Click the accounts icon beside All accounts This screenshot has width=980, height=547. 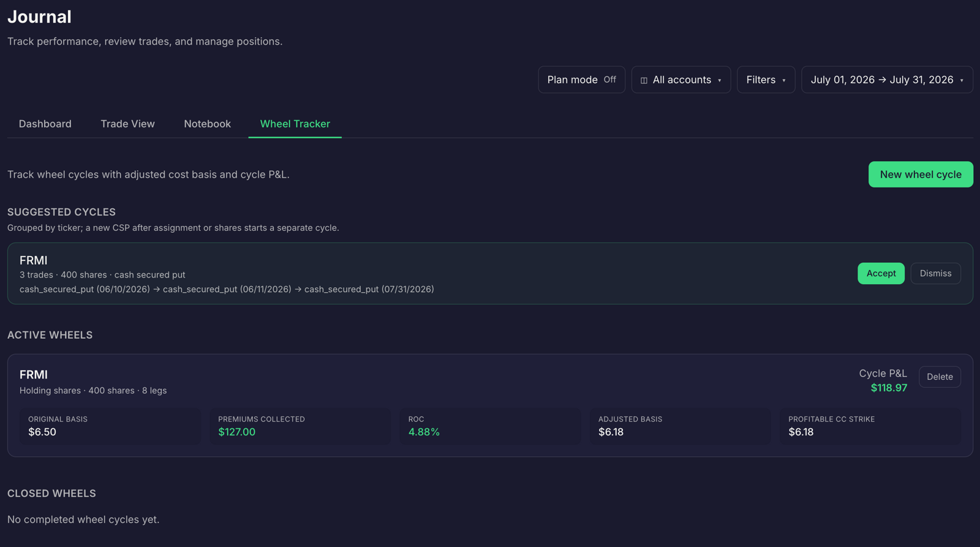(x=644, y=80)
